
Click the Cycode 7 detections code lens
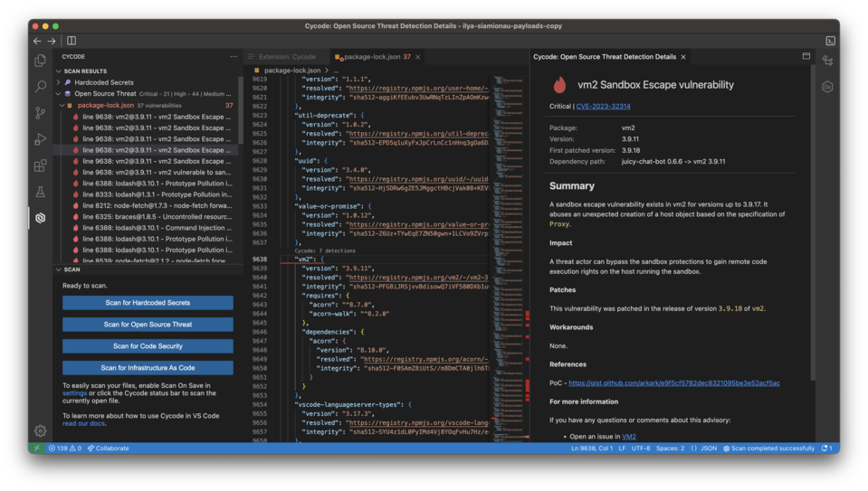325,251
